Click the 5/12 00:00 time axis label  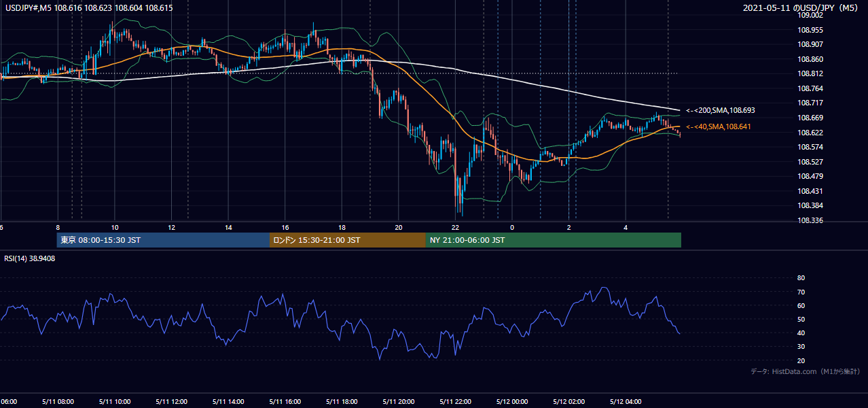512,402
